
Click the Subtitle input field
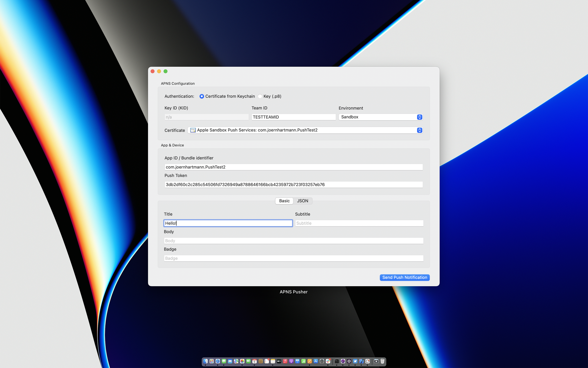point(359,223)
